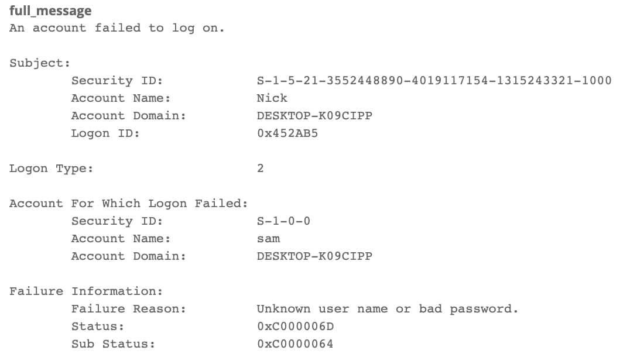Screen dimensions: 637x364
Task: Click the "Status:" label above Sub Status
Action: click(x=98, y=327)
